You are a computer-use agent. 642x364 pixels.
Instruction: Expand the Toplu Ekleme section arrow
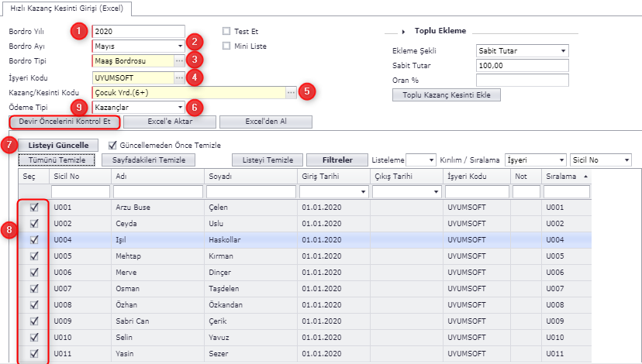[405, 31]
